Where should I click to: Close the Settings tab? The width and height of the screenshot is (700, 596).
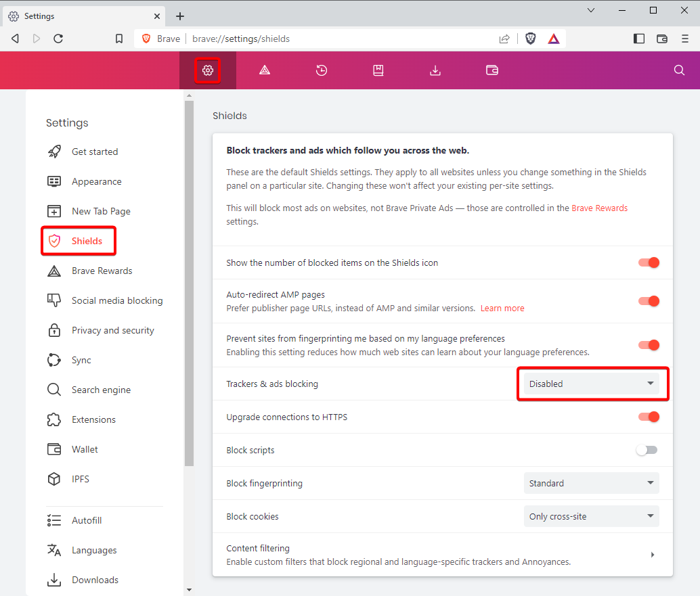coord(156,16)
